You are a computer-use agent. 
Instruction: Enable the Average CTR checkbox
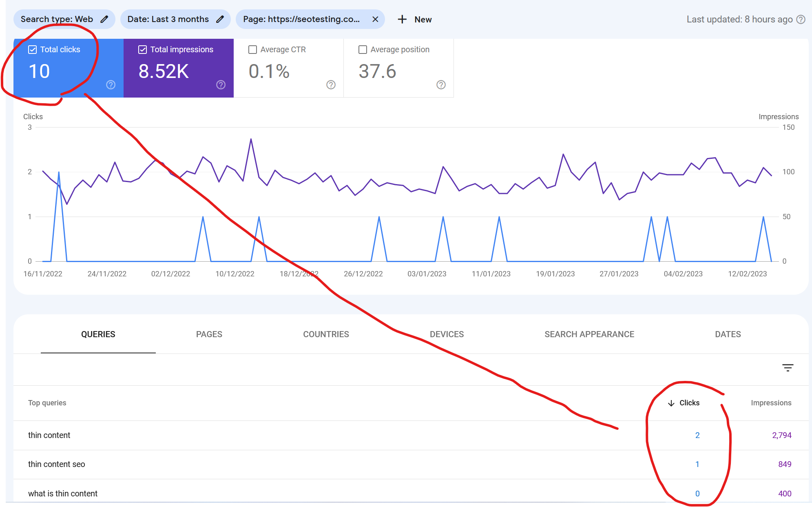click(252, 50)
